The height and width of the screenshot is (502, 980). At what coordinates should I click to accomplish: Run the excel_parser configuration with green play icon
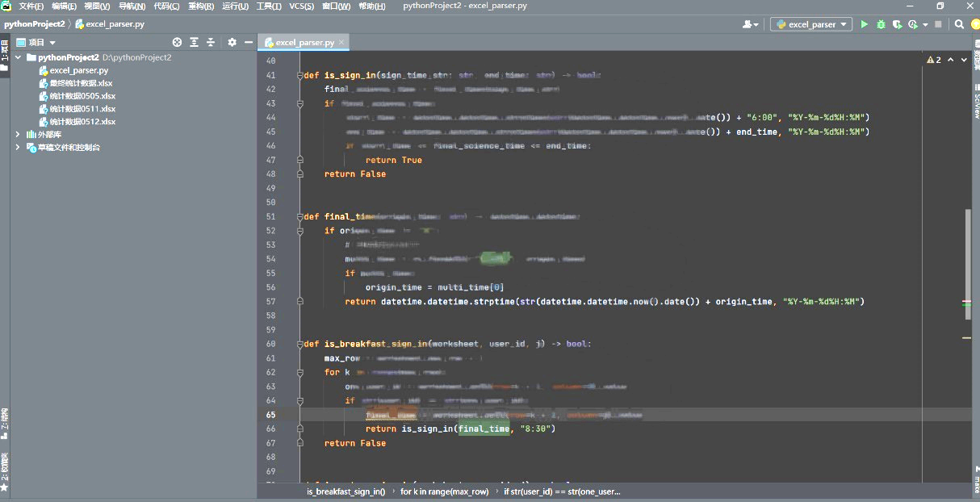[865, 24]
